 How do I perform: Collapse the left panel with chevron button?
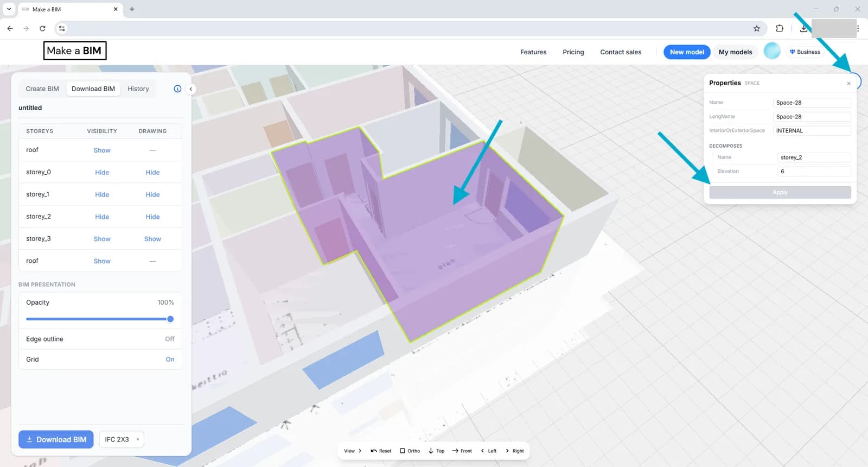click(191, 89)
